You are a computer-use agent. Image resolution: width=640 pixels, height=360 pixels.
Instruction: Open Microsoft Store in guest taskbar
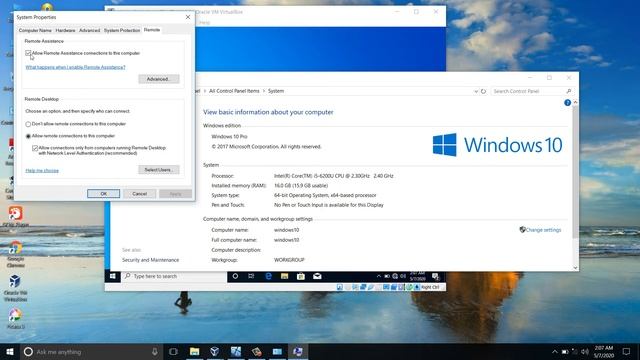301,276
